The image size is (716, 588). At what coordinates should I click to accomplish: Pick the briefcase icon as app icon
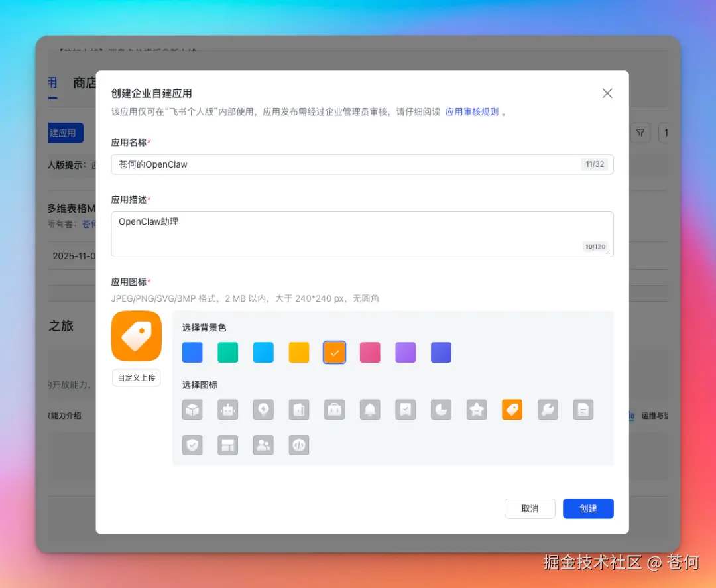[334, 410]
